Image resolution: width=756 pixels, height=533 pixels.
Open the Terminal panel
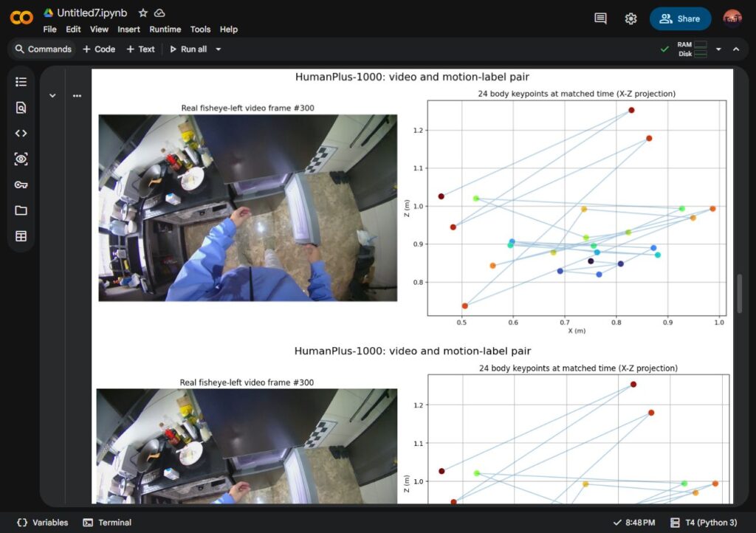107,523
